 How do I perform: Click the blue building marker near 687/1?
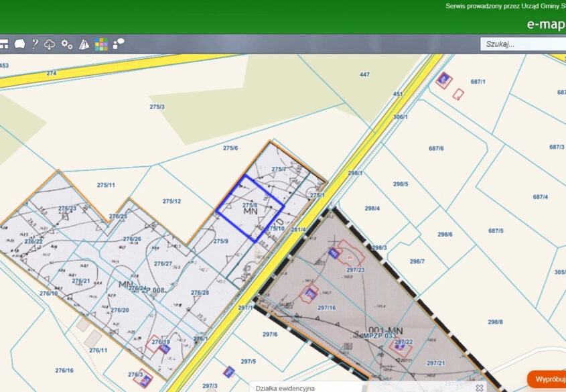pos(443,80)
